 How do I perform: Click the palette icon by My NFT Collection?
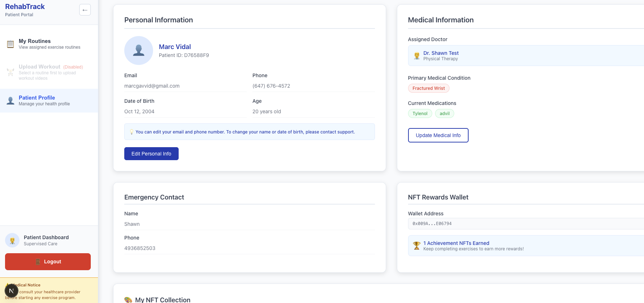click(x=128, y=300)
